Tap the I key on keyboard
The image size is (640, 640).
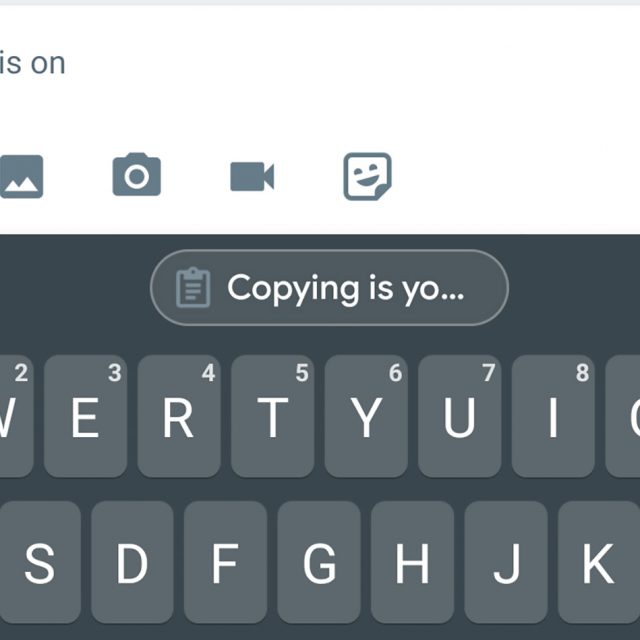point(553,416)
